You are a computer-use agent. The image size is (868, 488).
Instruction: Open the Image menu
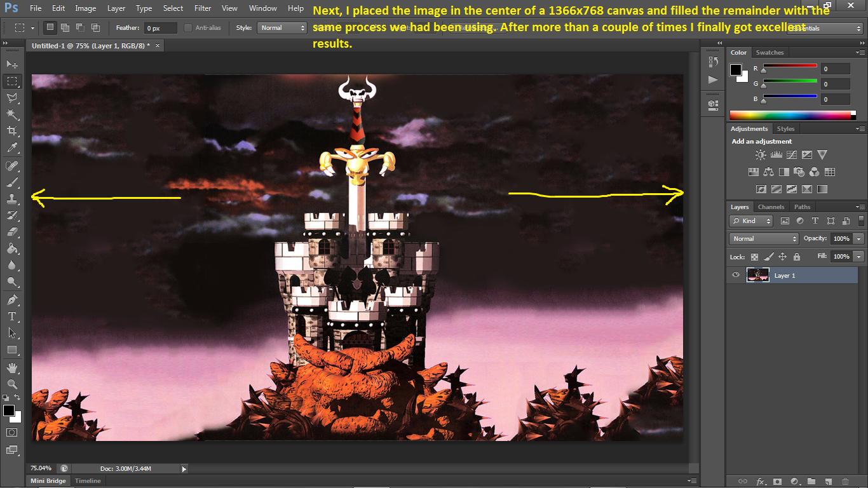(86, 8)
